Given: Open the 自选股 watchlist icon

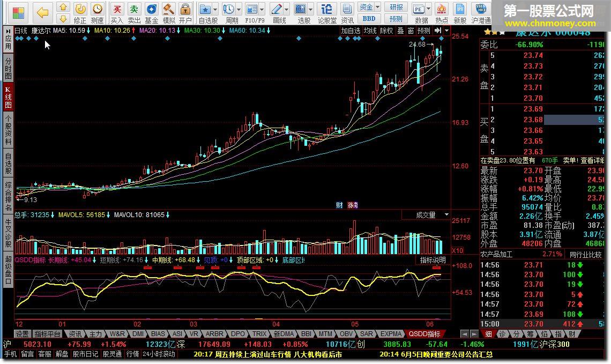Looking at the screenshot, I should pyautogui.click(x=205, y=13).
